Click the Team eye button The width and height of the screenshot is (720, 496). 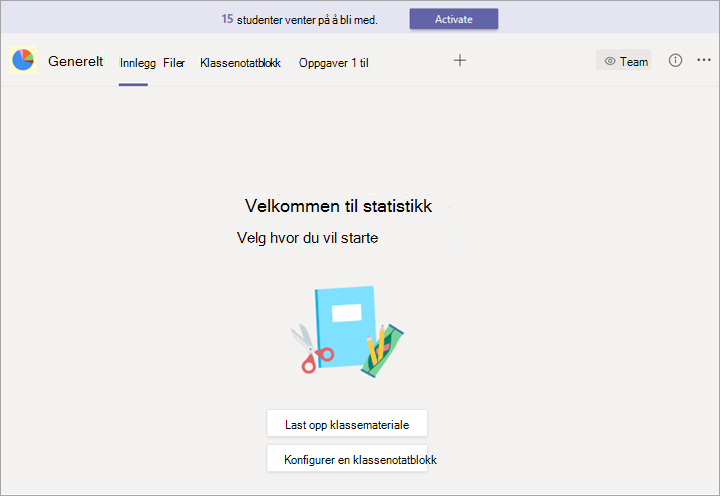point(624,60)
